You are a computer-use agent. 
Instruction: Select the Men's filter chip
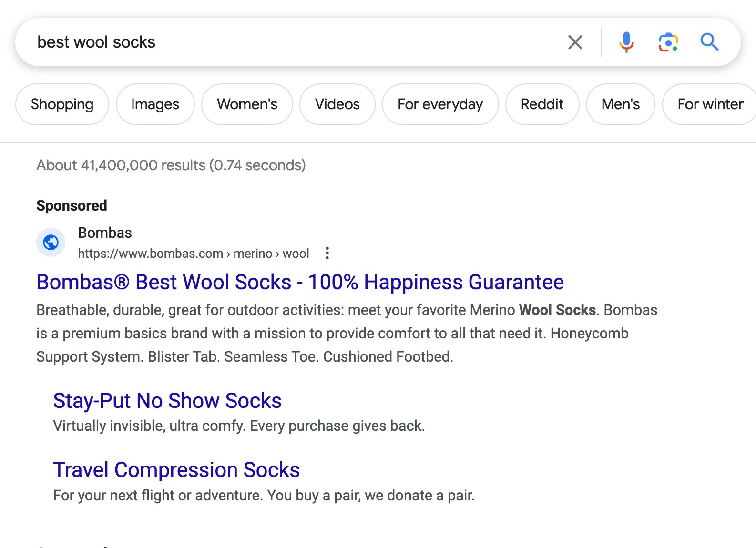620,104
